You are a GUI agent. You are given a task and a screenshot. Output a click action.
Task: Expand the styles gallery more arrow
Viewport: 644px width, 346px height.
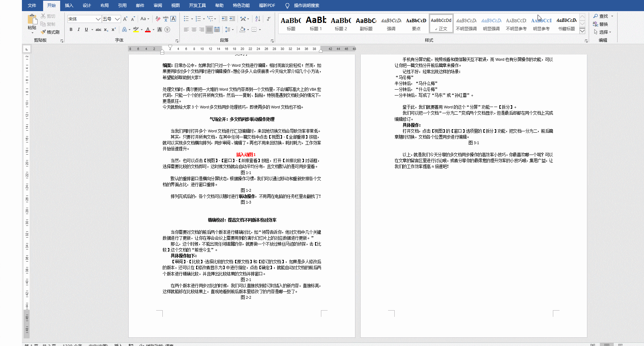582,31
